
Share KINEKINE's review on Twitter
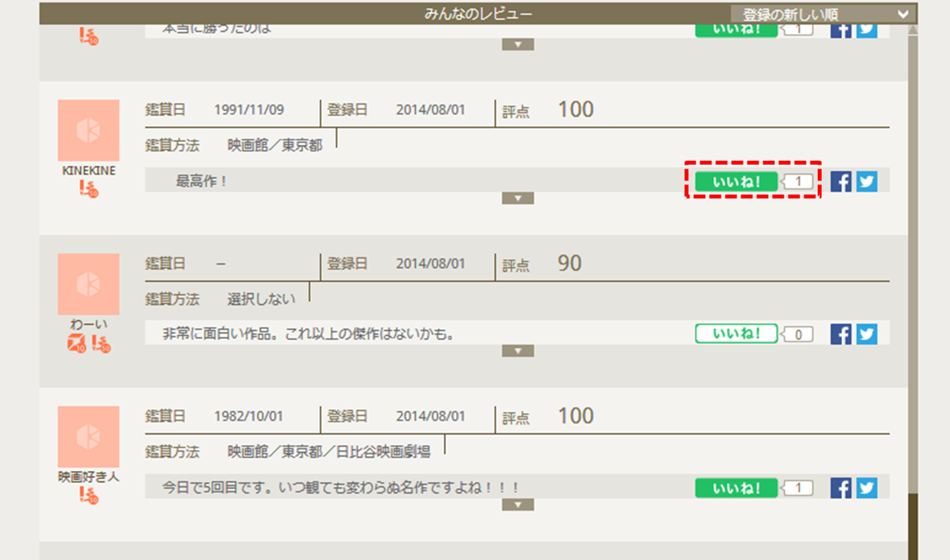(867, 182)
